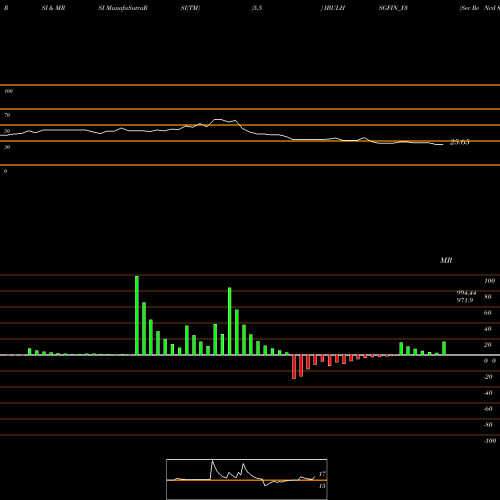Click the value 17 in the mini chart

point(322,474)
